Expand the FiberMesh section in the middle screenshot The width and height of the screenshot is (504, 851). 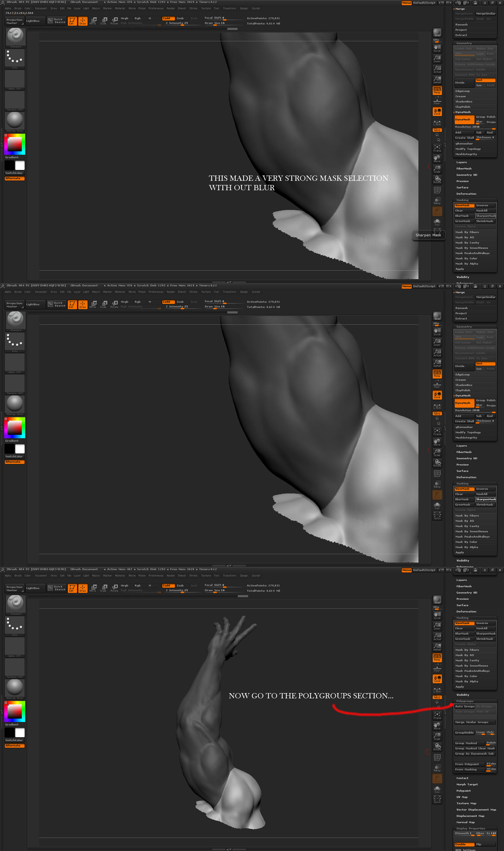(464, 452)
